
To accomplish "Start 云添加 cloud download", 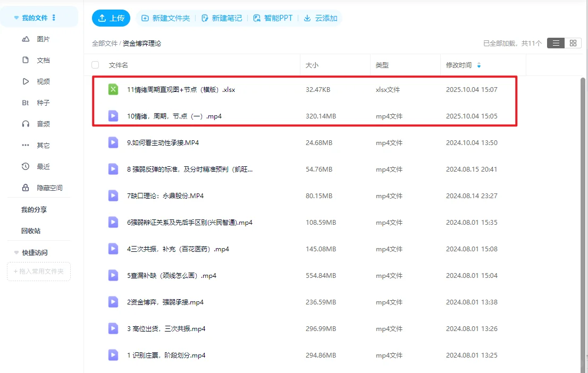I will pyautogui.click(x=320, y=18).
